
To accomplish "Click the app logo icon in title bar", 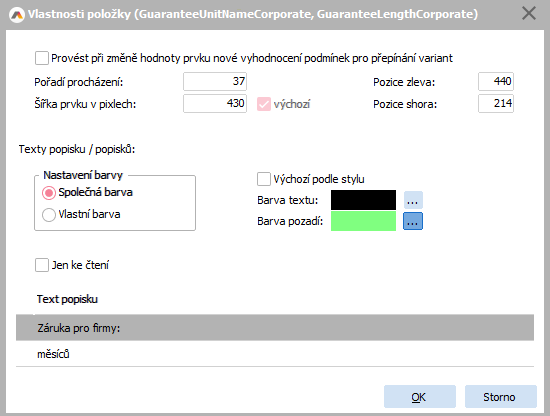I will coord(17,15).
